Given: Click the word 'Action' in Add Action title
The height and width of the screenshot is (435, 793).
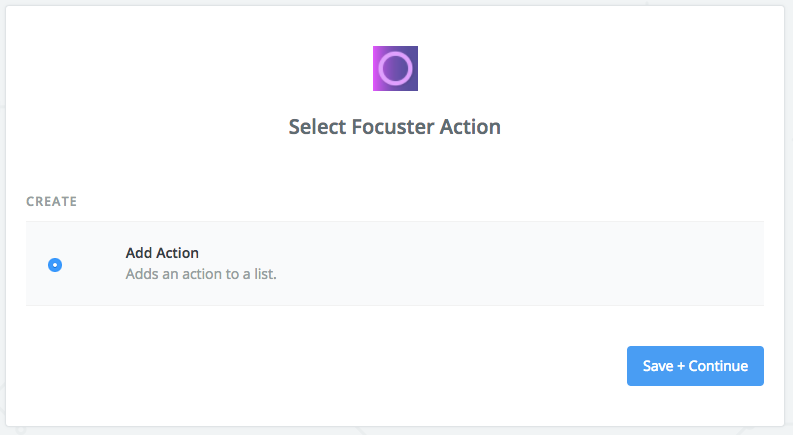Looking at the screenshot, I should pos(177,253).
